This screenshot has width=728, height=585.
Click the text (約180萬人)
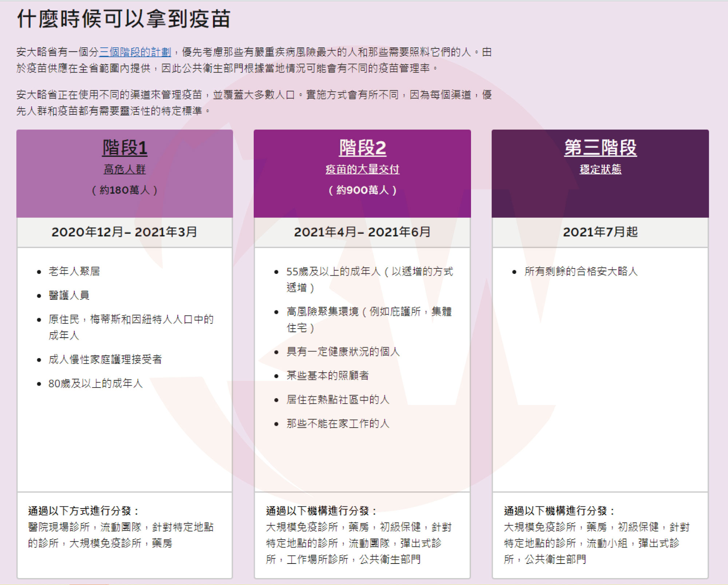125,190
